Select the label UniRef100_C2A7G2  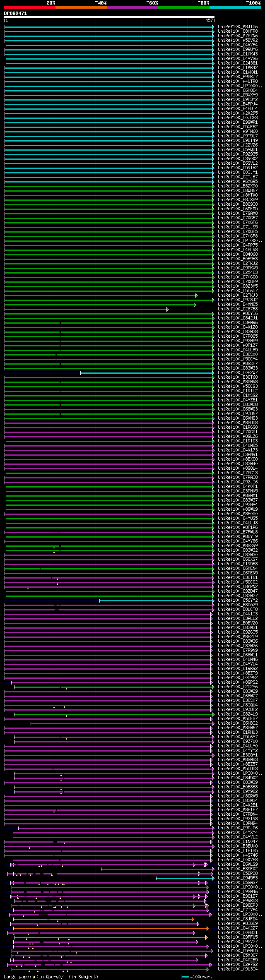pos(238,965)
